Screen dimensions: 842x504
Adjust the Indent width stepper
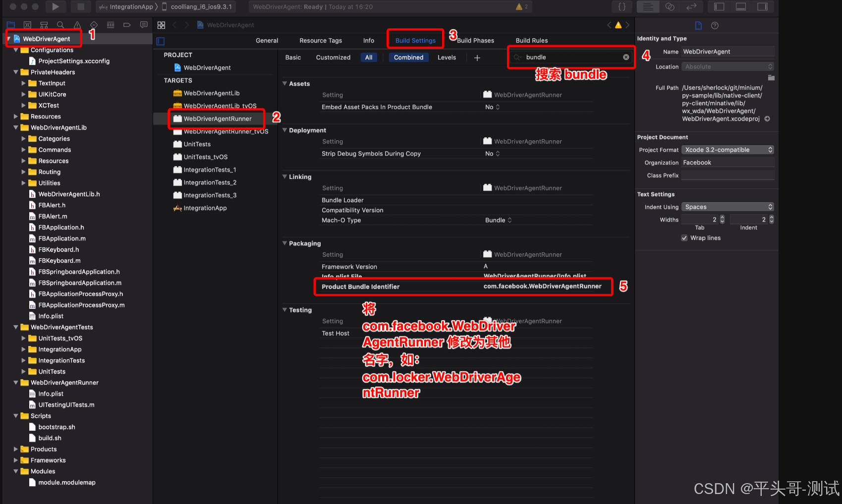771,219
